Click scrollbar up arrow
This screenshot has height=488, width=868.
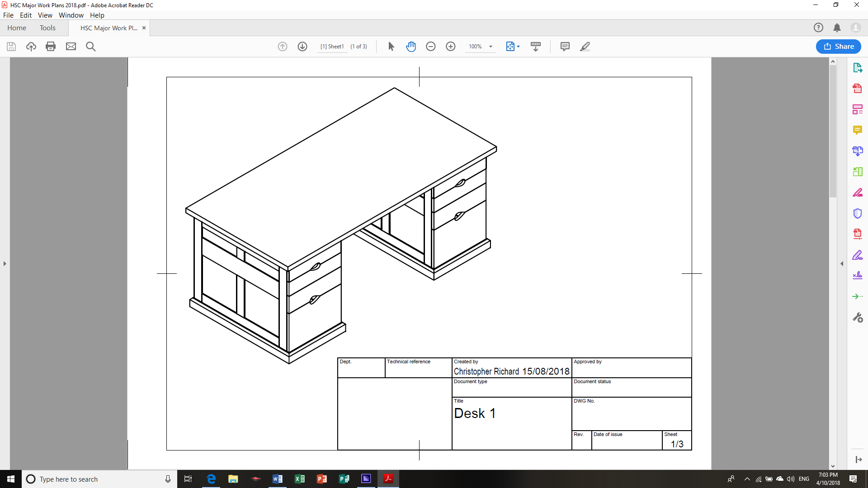coord(833,61)
